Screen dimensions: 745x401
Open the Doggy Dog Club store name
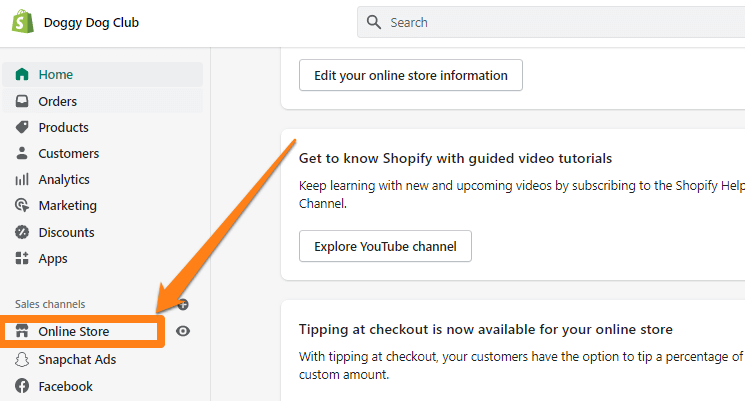coord(91,22)
